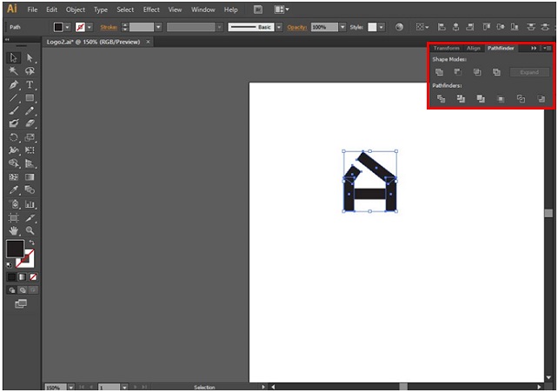Screen dimensions: 558x392
Task: Set paint mode to Gradient
Action: [23, 276]
